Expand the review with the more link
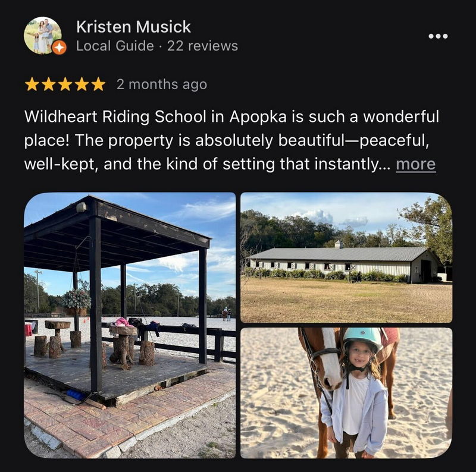476x472 pixels. 415,165
